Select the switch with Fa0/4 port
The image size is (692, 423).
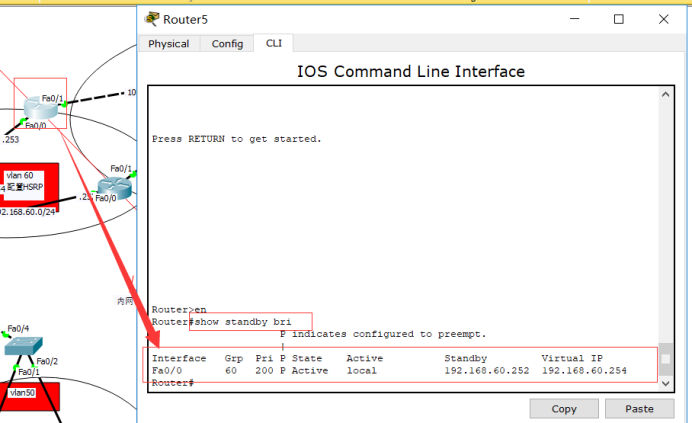23,346
